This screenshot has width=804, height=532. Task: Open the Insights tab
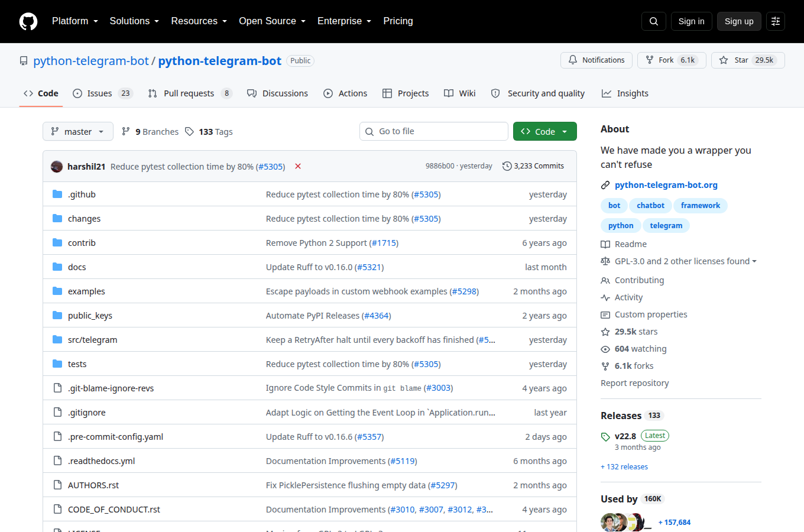point(625,93)
